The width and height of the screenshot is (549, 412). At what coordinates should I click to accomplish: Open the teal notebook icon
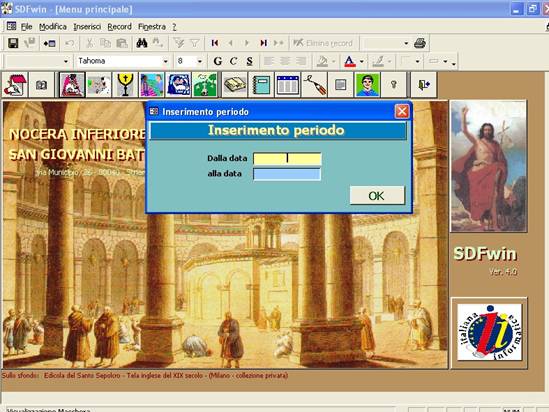pyautogui.click(x=261, y=85)
